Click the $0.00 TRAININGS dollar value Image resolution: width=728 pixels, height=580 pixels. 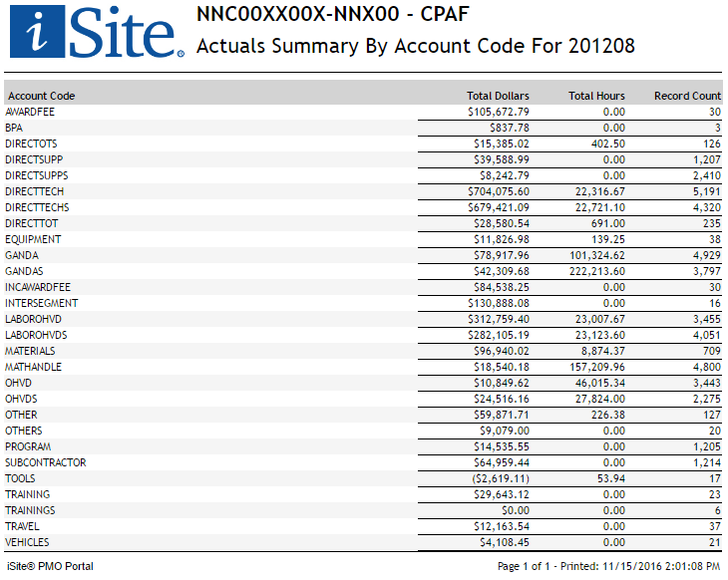pyautogui.click(x=516, y=510)
